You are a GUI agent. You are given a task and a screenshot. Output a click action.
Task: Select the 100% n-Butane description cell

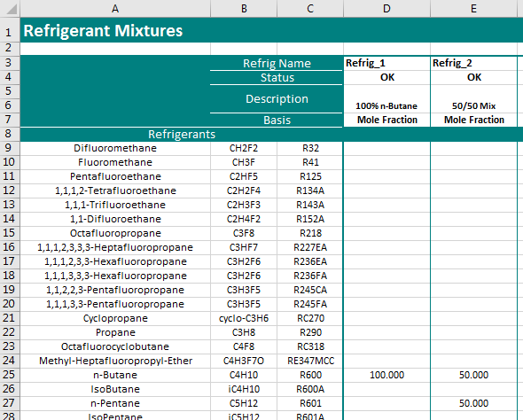click(x=386, y=98)
